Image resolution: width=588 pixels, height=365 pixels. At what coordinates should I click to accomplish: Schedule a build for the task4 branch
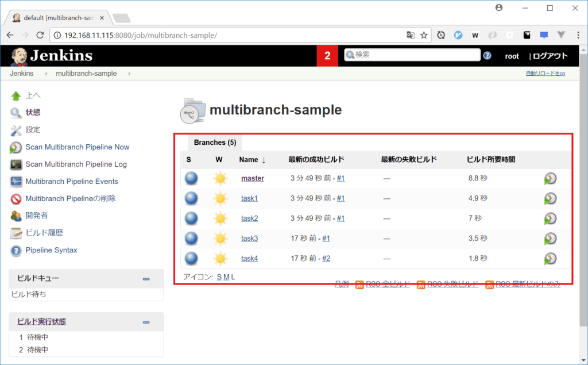(550, 258)
